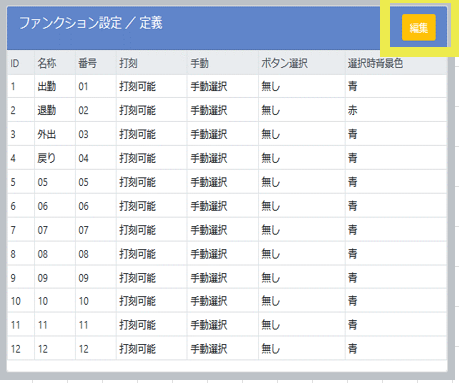The height and width of the screenshot is (383, 459).
Task: Click the ファンクション設定 / 定義 panel title
Action: 91,23
